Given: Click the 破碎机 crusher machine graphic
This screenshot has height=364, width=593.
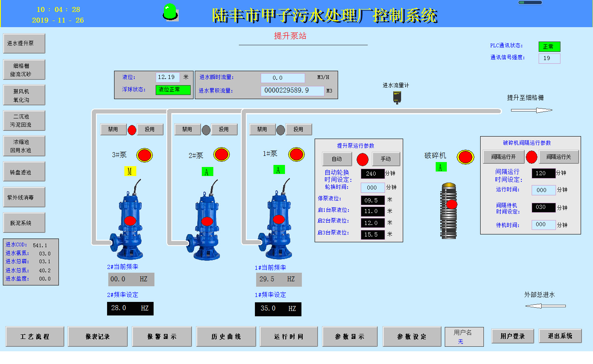Looking at the screenshot, I should pos(449,211).
